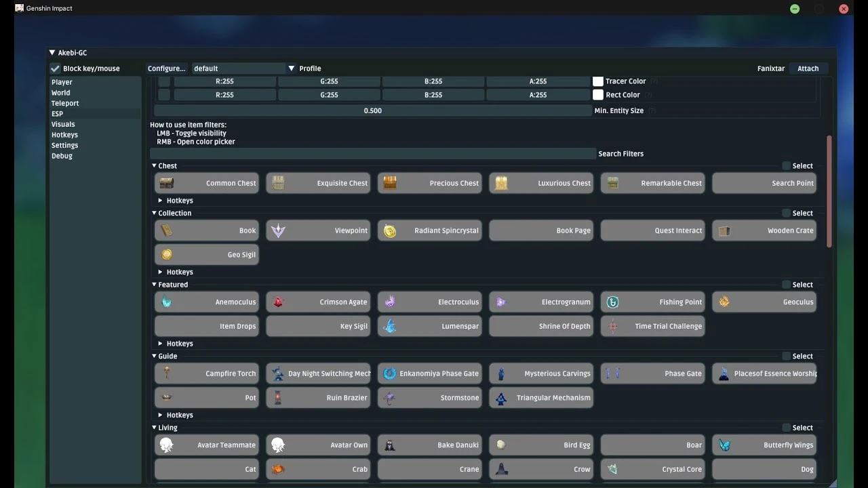Open the Teleport sidebar tab
Image resolution: width=868 pixels, height=488 pixels.
(x=95, y=103)
